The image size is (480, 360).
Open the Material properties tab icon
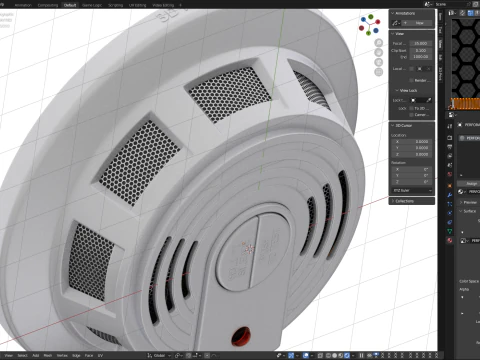click(x=450, y=240)
